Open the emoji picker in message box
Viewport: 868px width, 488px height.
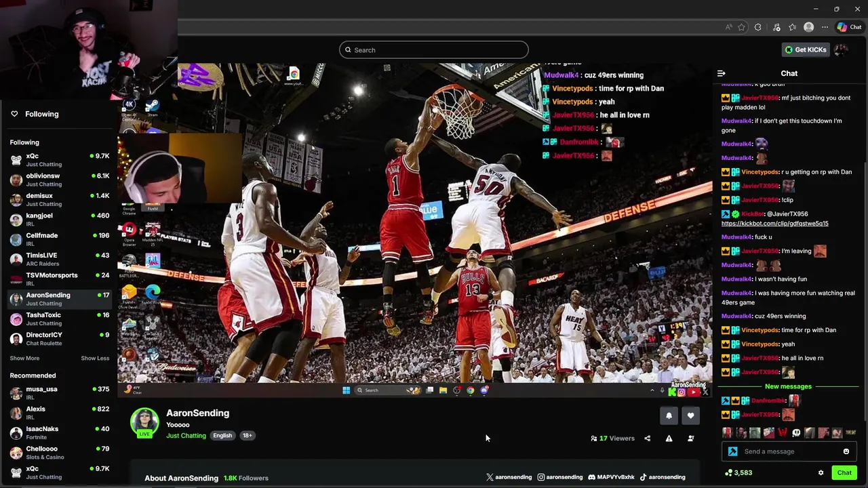click(x=846, y=451)
